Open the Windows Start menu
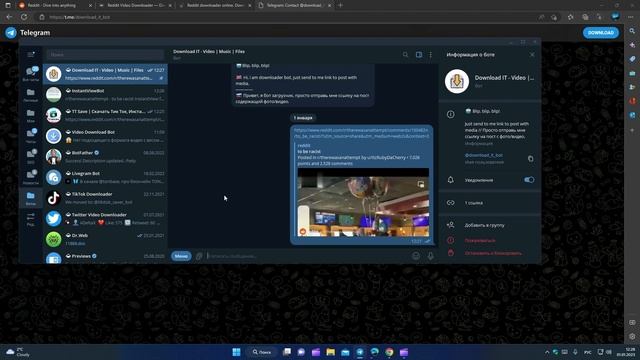This screenshot has height=360, width=640. point(236,352)
